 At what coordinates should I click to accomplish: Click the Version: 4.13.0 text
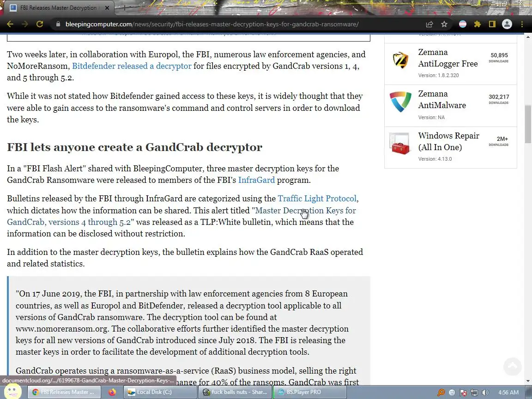click(x=435, y=159)
